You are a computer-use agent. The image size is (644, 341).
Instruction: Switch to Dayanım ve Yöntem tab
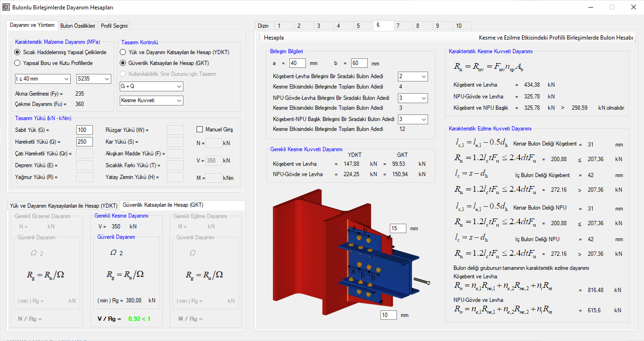(x=32, y=25)
